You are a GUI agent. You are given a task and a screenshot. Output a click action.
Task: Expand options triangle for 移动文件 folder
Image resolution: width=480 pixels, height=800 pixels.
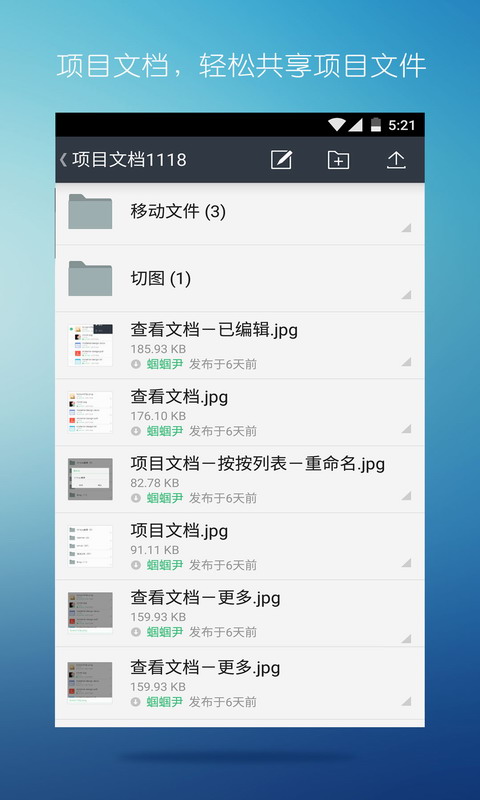click(406, 228)
